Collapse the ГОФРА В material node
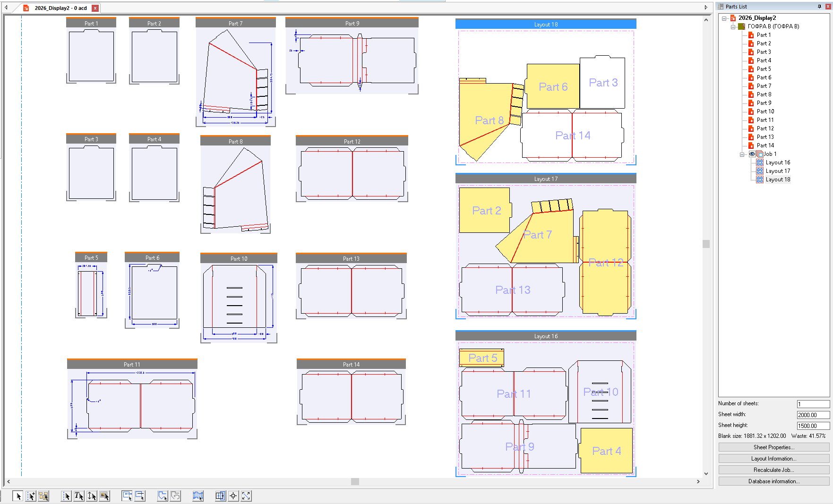The height and width of the screenshot is (504, 833). pyautogui.click(x=733, y=27)
